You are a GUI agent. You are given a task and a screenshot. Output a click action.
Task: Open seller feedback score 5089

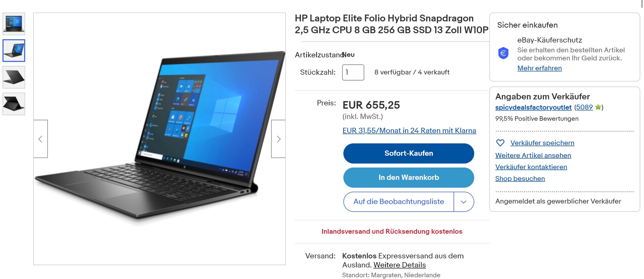(x=584, y=107)
